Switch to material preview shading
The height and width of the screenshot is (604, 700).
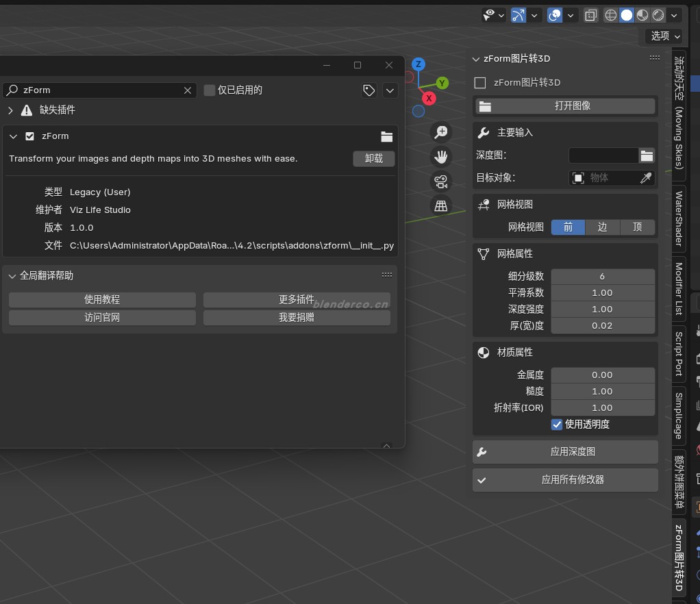(x=642, y=15)
